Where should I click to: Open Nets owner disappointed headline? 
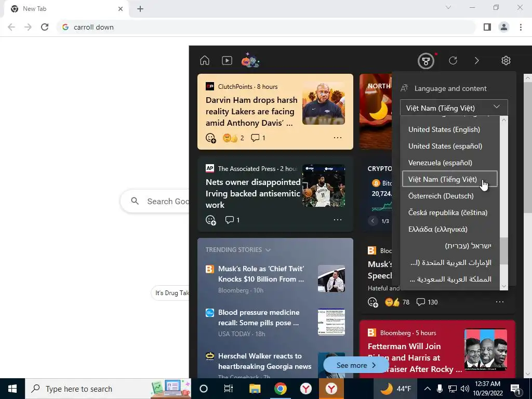pos(253,193)
